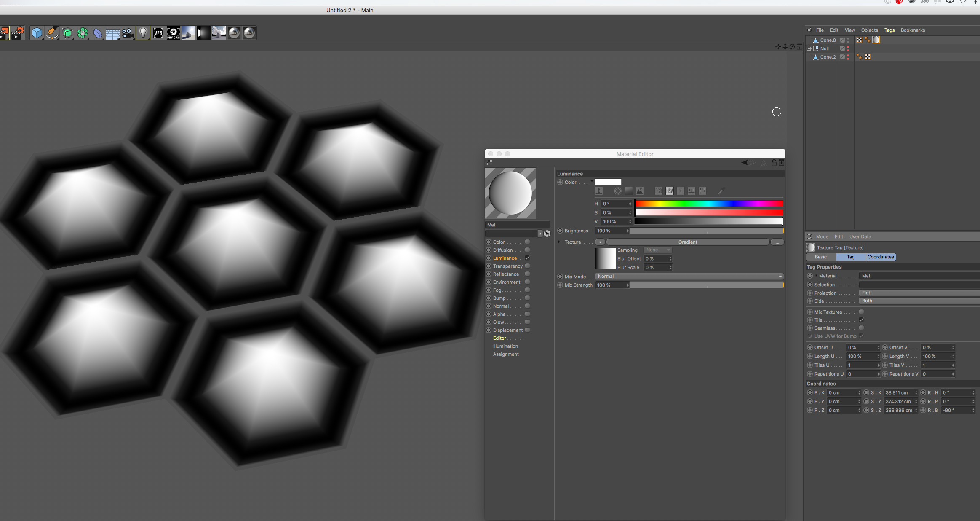
Task: Open the Mix Mode Normal dropdown
Action: pos(689,277)
